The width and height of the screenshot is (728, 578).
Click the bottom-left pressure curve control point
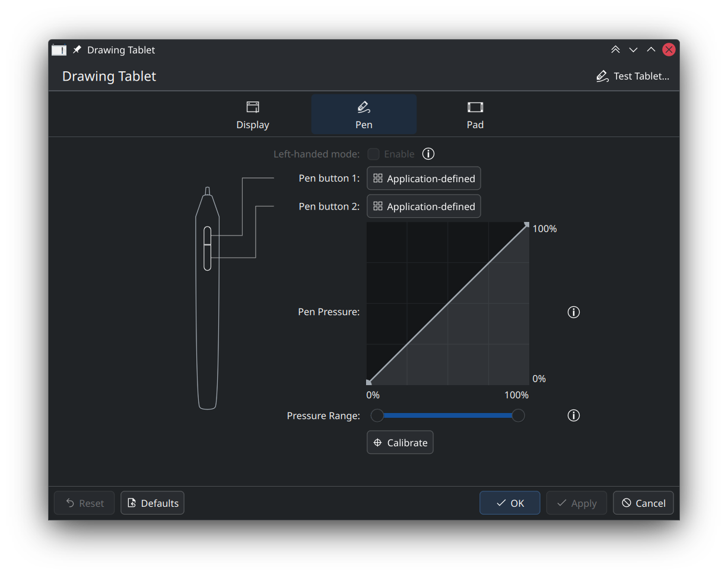click(369, 382)
